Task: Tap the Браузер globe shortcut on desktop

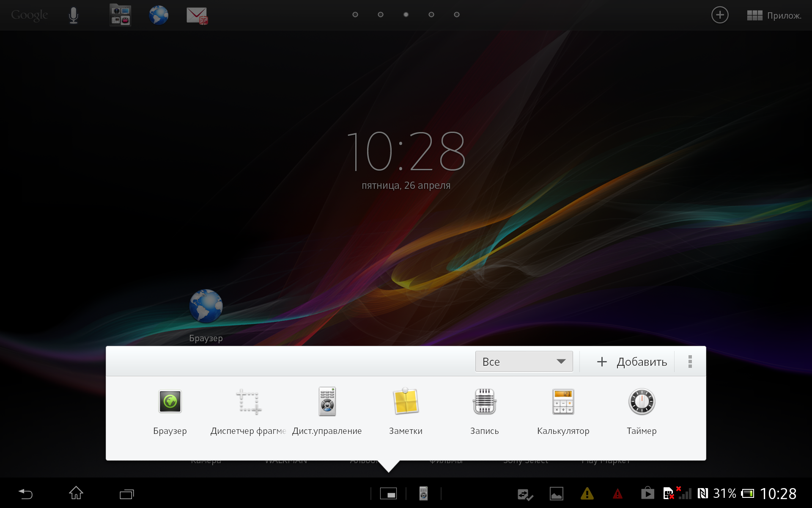Action: pos(206,306)
